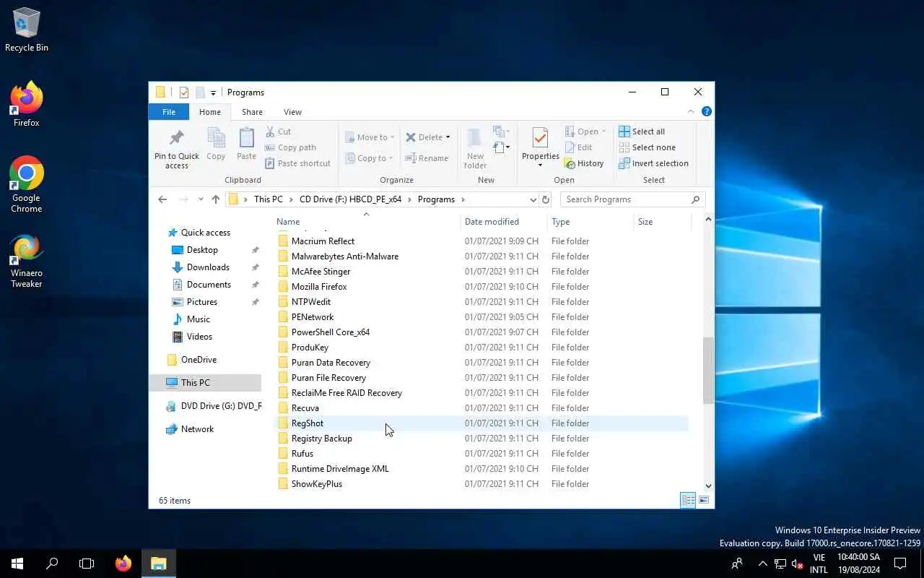Open the Open button dropdown arrow
The width and height of the screenshot is (924, 578).
click(603, 131)
